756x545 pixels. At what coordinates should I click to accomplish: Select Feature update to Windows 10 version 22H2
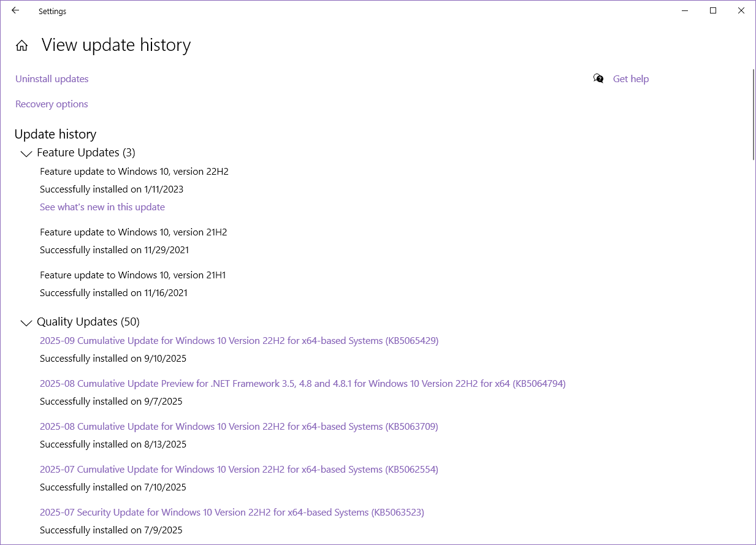click(134, 171)
